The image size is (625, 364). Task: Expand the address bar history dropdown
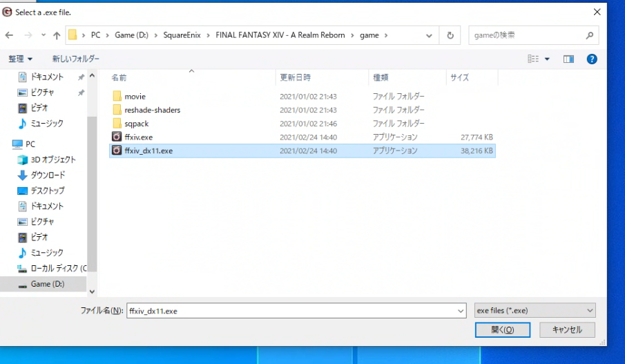click(429, 35)
